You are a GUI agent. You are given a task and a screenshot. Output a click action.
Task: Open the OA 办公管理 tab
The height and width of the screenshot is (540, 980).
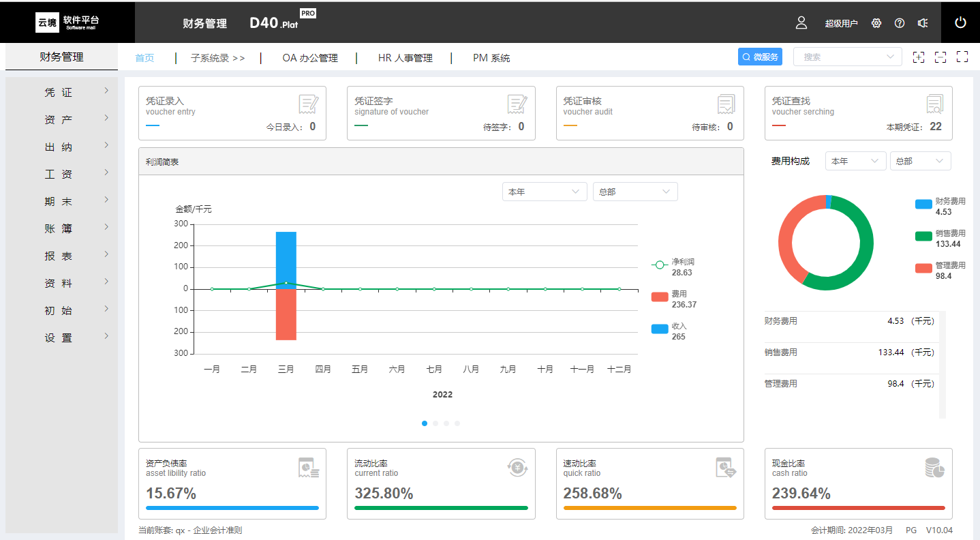(x=309, y=58)
